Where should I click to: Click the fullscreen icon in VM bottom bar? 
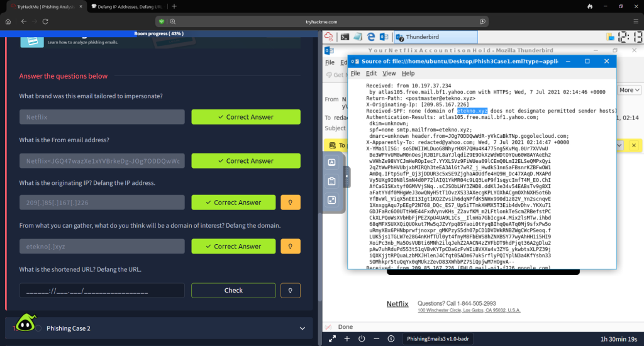pos(333,338)
